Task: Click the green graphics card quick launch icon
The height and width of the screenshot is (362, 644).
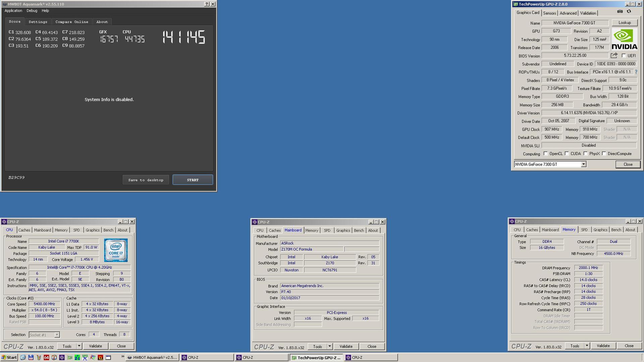Action: 70,357
